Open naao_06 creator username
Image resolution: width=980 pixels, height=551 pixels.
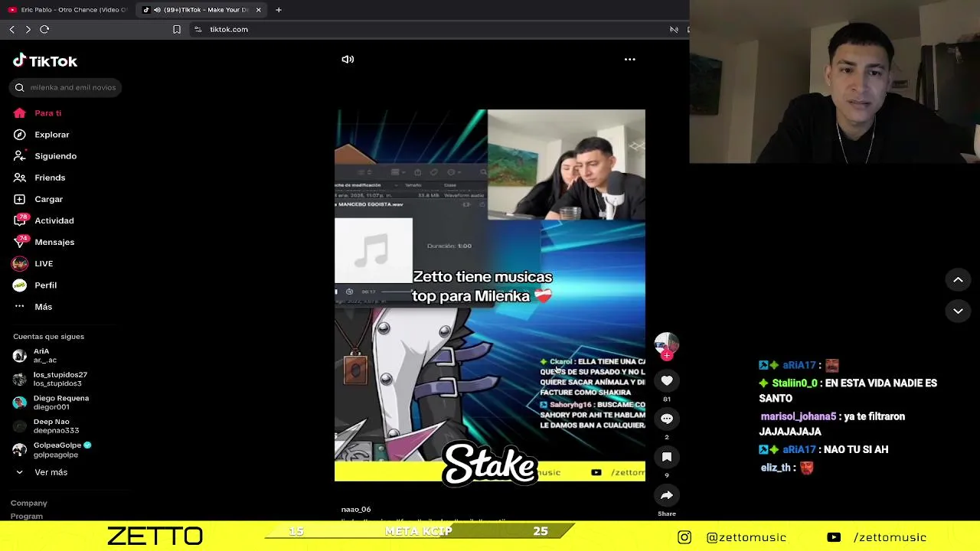coord(356,510)
